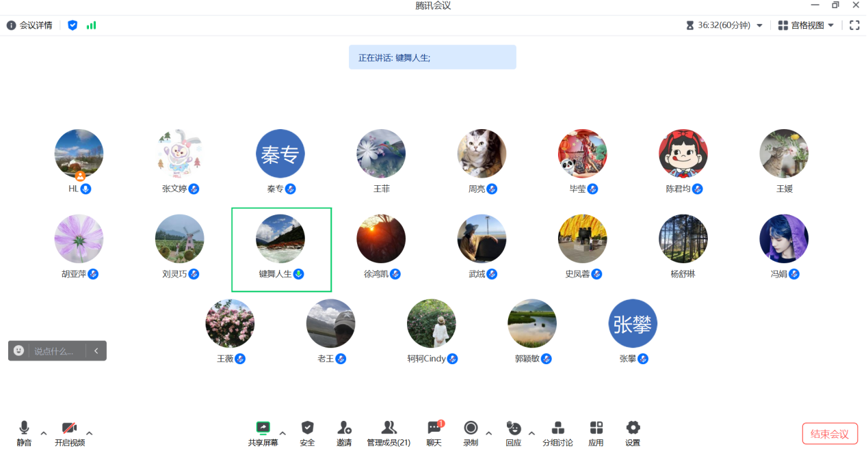Open the 应用 apps icon
The width and height of the screenshot is (868, 453).
coord(596,427)
